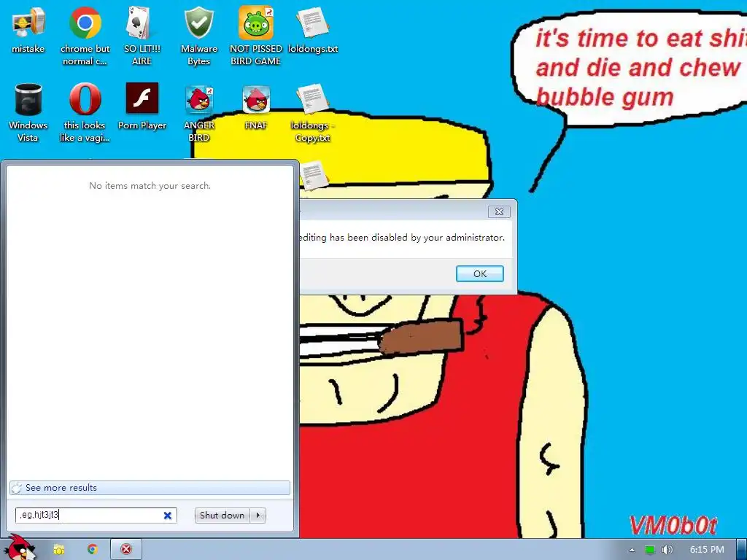Click the 'No items match your search.' text

(x=150, y=186)
